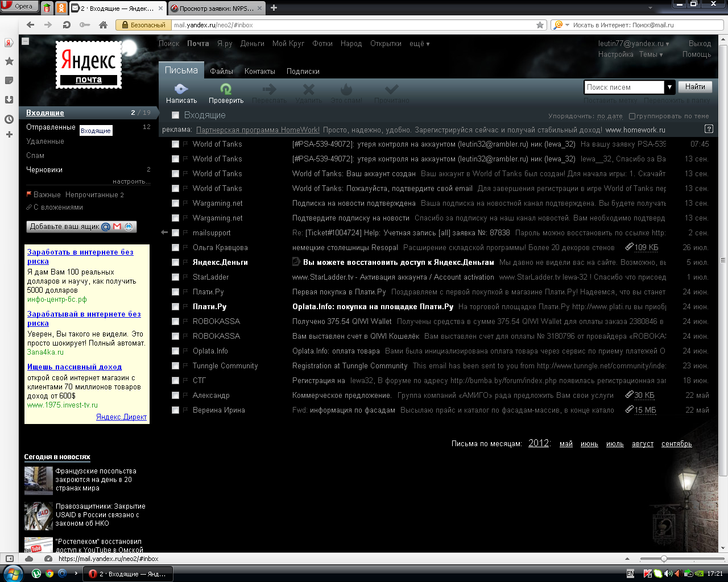The width and height of the screenshot is (728, 582).
Task: Click flag icon on mailsupport message row
Action: pos(185,233)
